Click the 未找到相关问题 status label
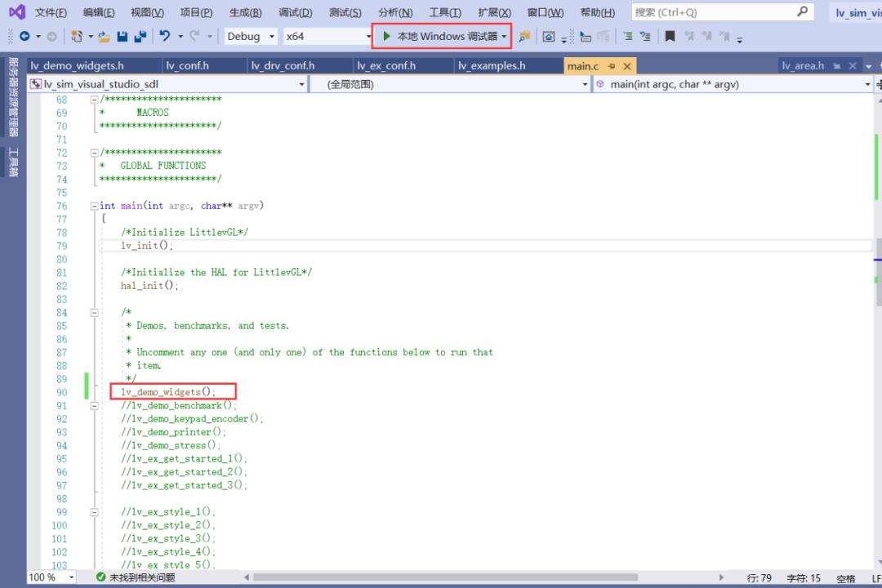Viewport: 882px width, 588px height. (x=142, y=577)
